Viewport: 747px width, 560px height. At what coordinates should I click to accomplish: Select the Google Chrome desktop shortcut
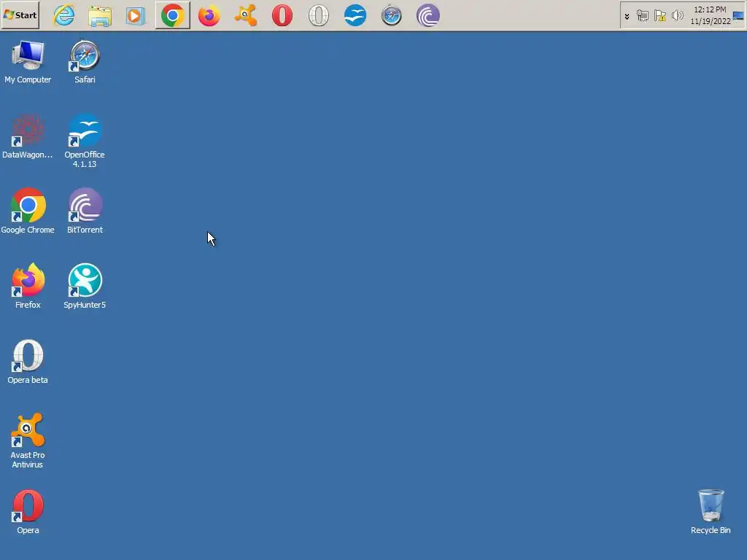(x=28, y=211)
